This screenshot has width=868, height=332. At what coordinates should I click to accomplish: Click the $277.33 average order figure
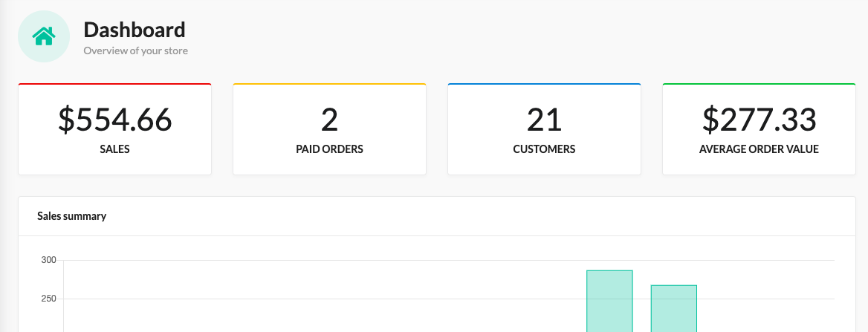[x=759, y=120]
